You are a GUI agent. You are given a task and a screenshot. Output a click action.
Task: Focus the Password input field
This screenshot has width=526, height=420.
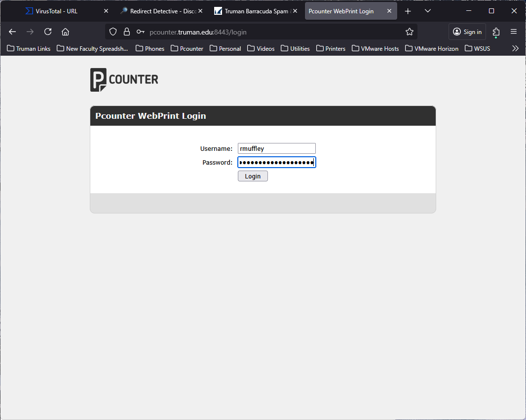[x=277, y=163]
